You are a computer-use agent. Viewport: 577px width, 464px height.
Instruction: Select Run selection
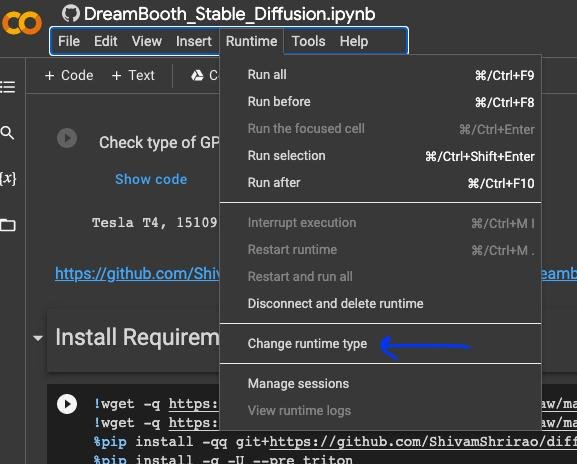(x=380, y=156)
